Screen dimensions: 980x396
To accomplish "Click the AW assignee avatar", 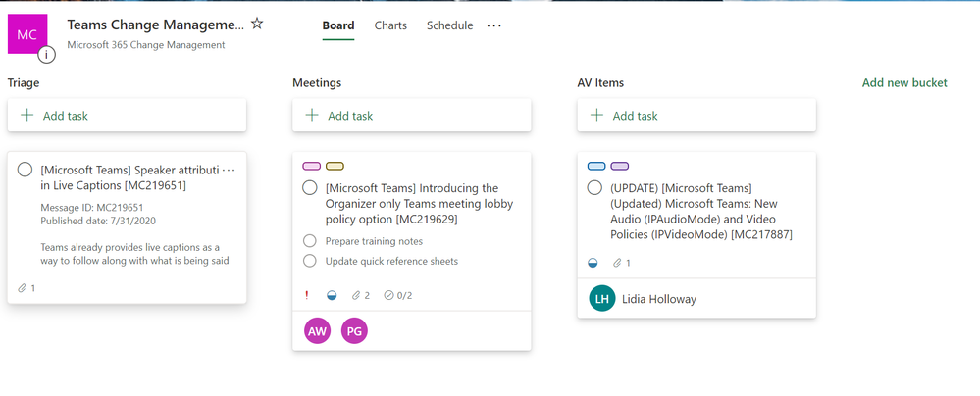I will [x=318, y=331].
